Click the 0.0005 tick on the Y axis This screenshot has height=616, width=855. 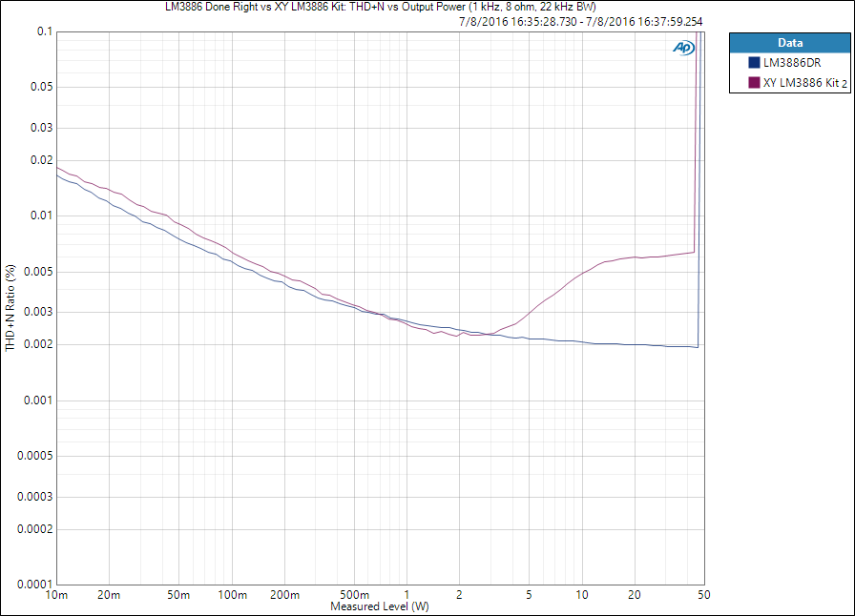coord(35,456)
